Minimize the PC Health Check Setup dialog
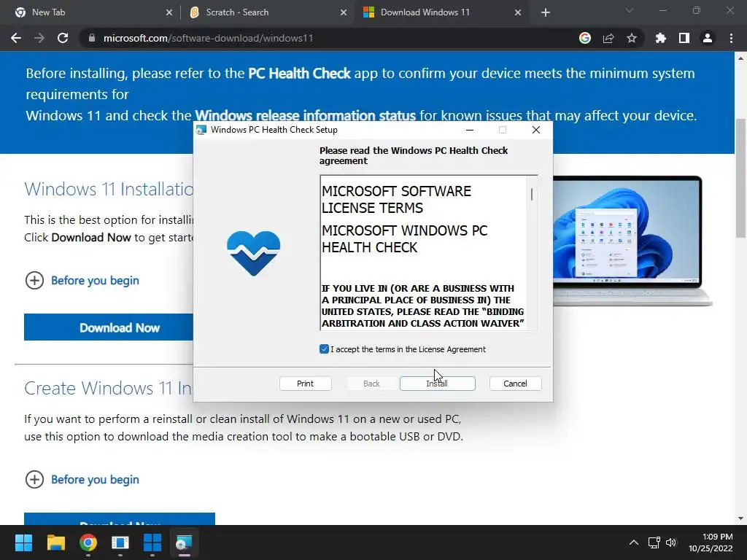Image resolution: width=747 pixels, height=560 pixels. 470,130
